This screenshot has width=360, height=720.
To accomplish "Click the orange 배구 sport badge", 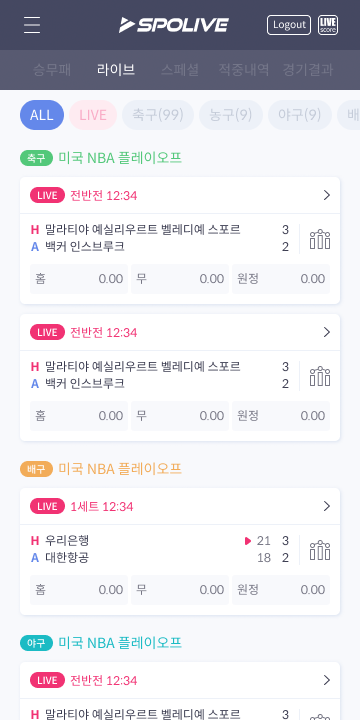I will 36,469.
